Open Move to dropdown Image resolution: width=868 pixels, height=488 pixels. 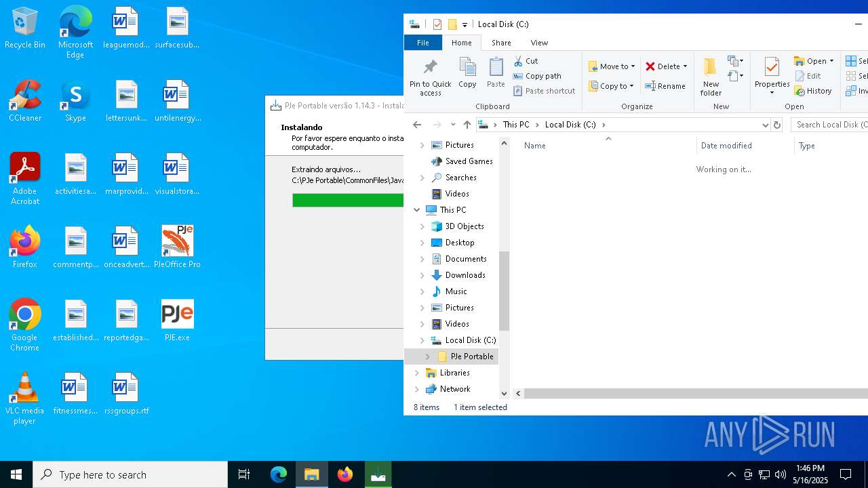[612, 66]
